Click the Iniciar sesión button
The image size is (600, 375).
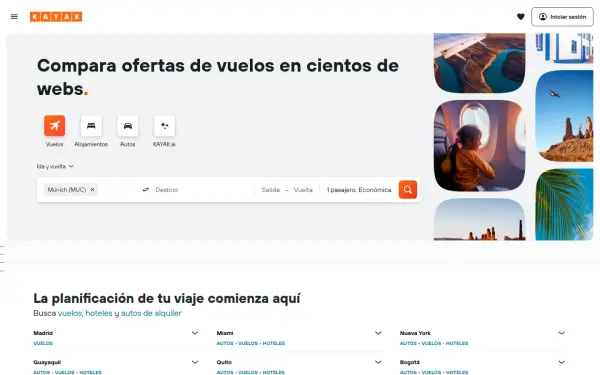pyautogui.click(x=562, y=17)
